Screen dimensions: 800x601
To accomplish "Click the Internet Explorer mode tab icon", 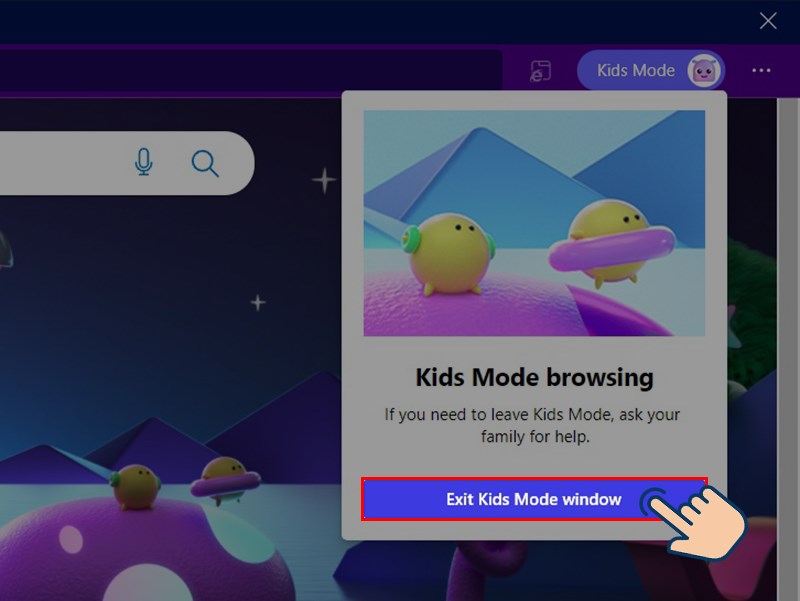I will (x=541, y=71).
